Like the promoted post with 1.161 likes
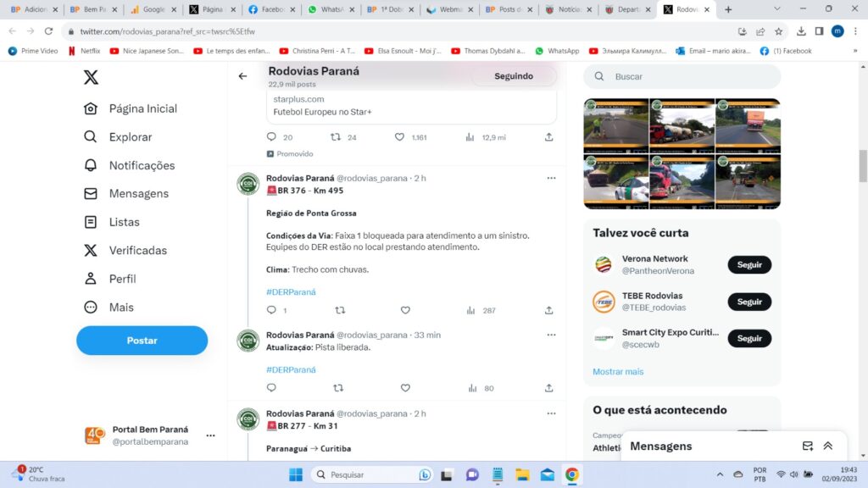This screenshot has height=488, width=868. 400,136
